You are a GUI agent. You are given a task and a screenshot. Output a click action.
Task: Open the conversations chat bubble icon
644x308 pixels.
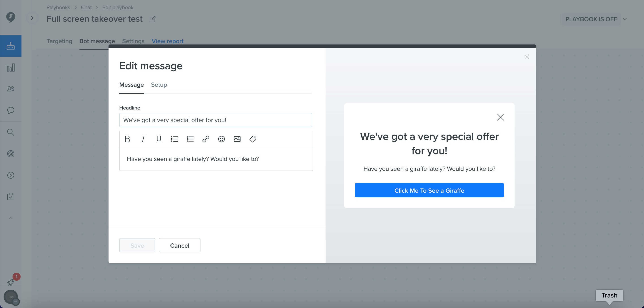click(x=11, y=110)
